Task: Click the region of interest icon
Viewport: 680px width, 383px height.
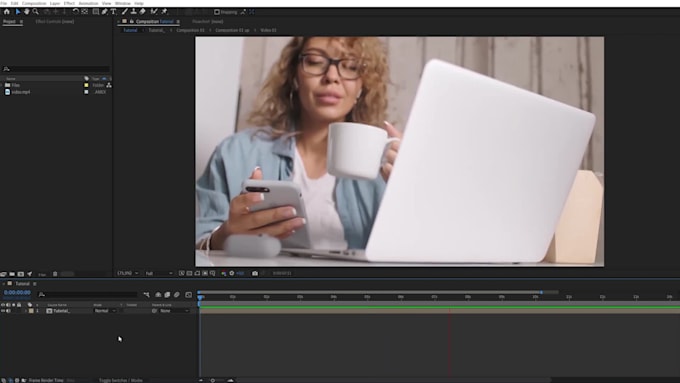Action: tap(205, 273)
